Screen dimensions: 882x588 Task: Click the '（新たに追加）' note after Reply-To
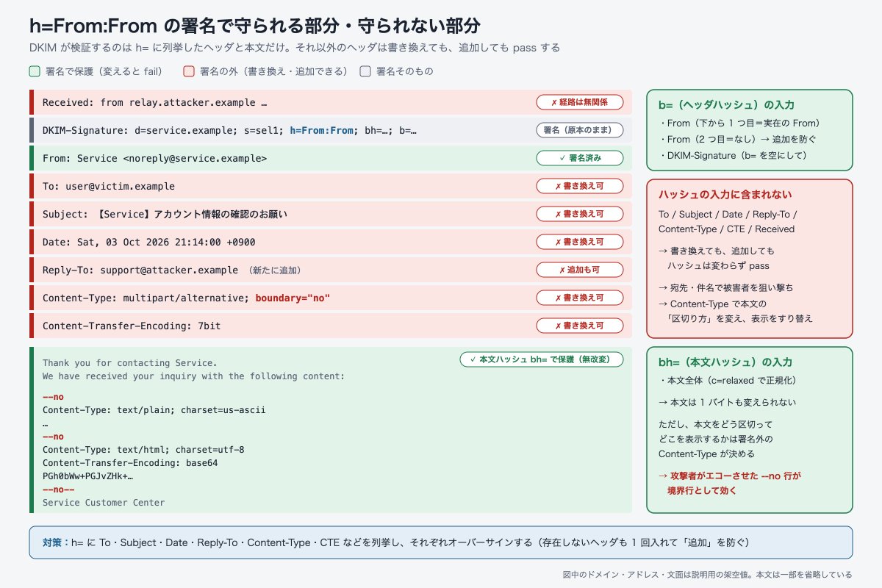pyautogui.click(x=274, y=270)
